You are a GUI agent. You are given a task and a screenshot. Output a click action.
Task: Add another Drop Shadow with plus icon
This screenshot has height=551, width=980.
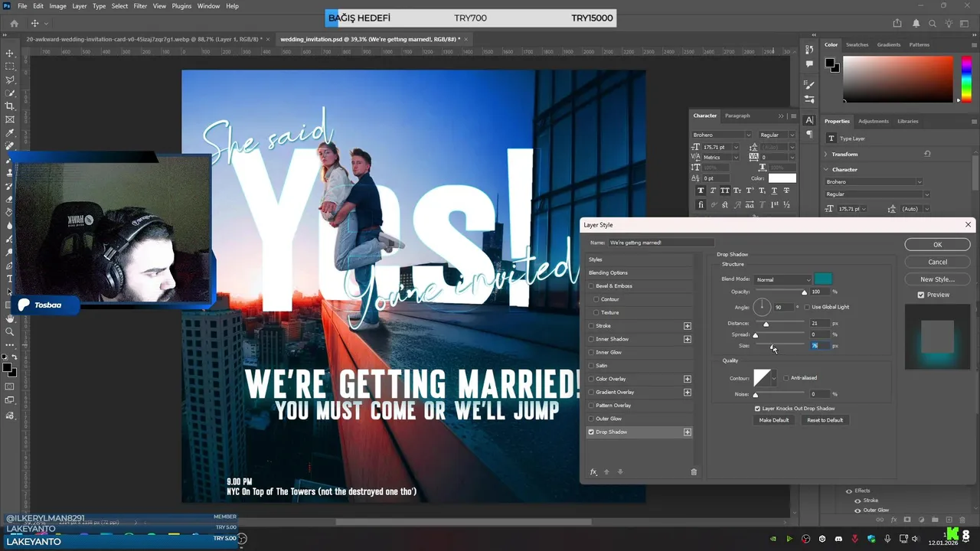[688, 432]
